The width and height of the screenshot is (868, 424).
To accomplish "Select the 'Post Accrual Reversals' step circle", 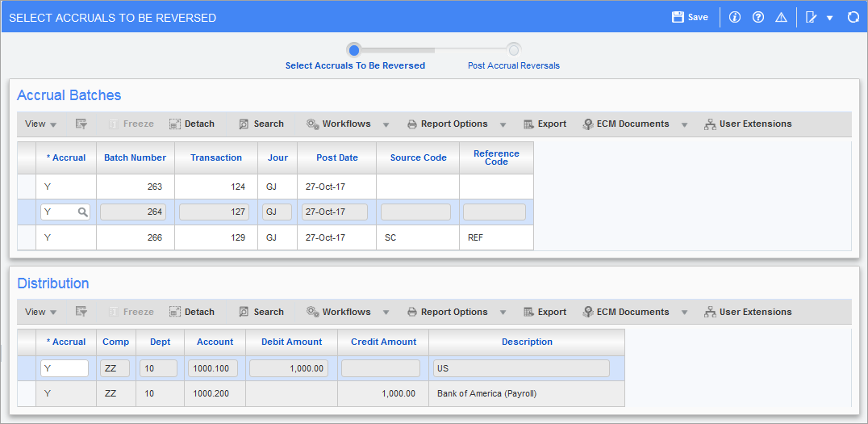I will coord(514,50).
